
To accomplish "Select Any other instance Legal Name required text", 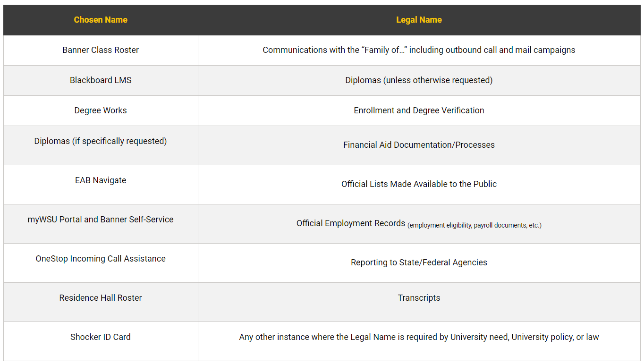I will pyautogui.click(x=419, y=337).
